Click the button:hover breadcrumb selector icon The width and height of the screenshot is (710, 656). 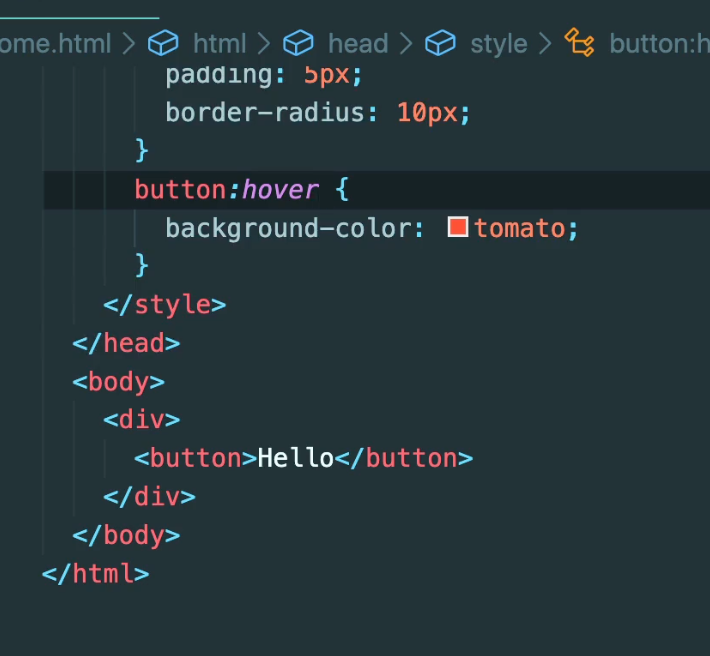(580, 43)
